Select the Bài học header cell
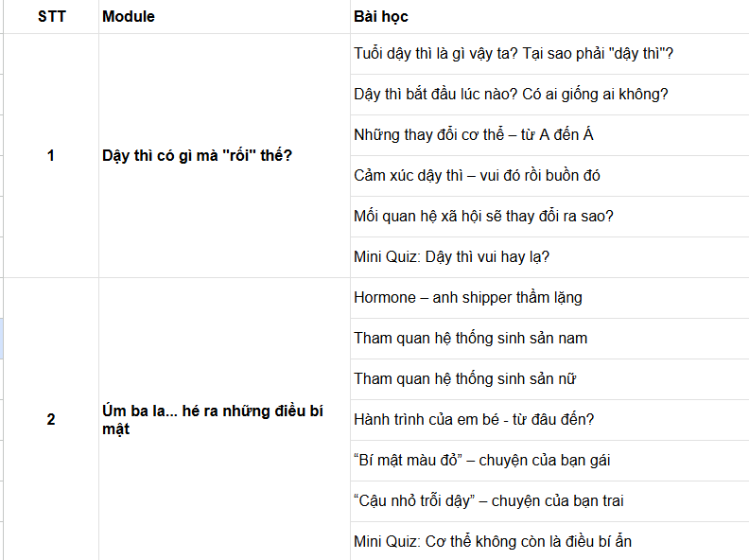The image size is (749, 560). (x=549, y=17)
